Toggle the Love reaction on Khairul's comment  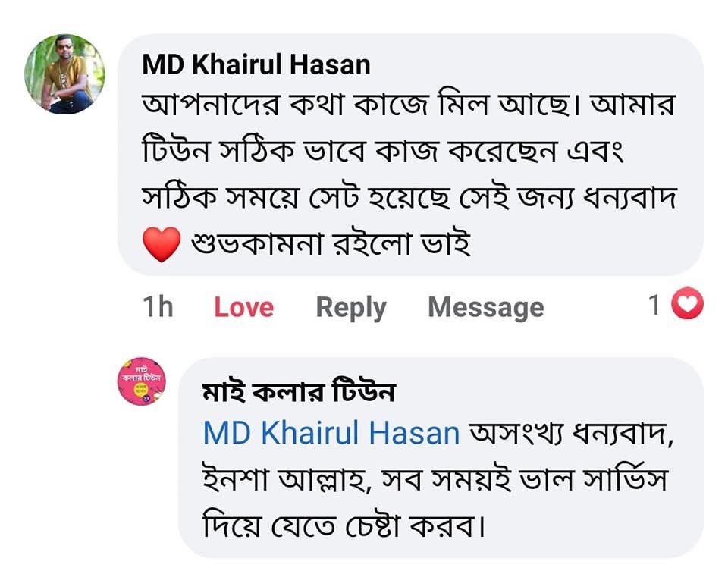(x=243, y=307)
